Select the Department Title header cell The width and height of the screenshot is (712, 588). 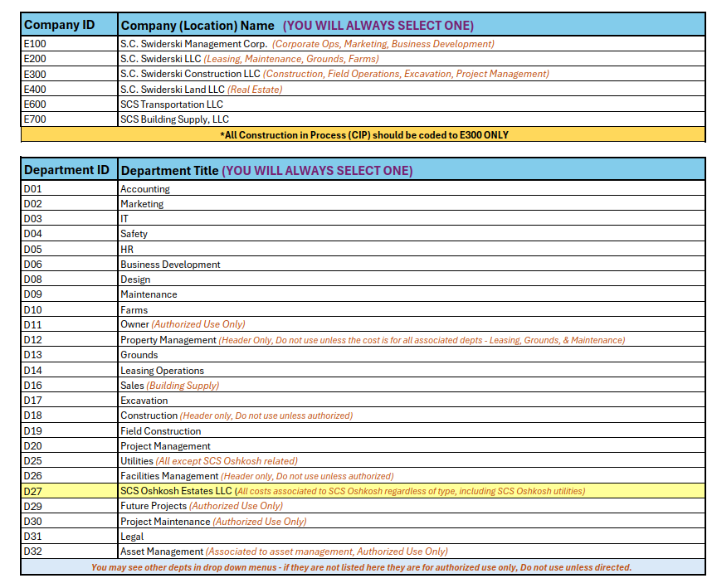(412, 170)
